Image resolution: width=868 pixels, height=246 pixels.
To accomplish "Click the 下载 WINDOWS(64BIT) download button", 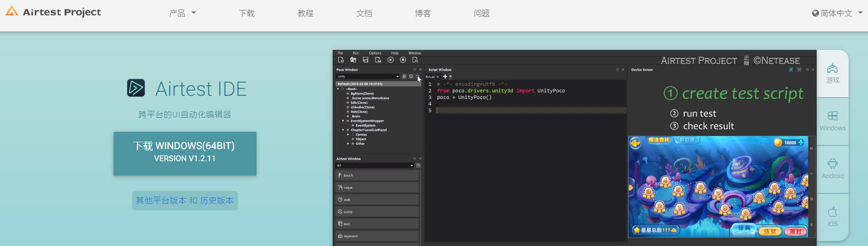I will [x=185, y=154].
